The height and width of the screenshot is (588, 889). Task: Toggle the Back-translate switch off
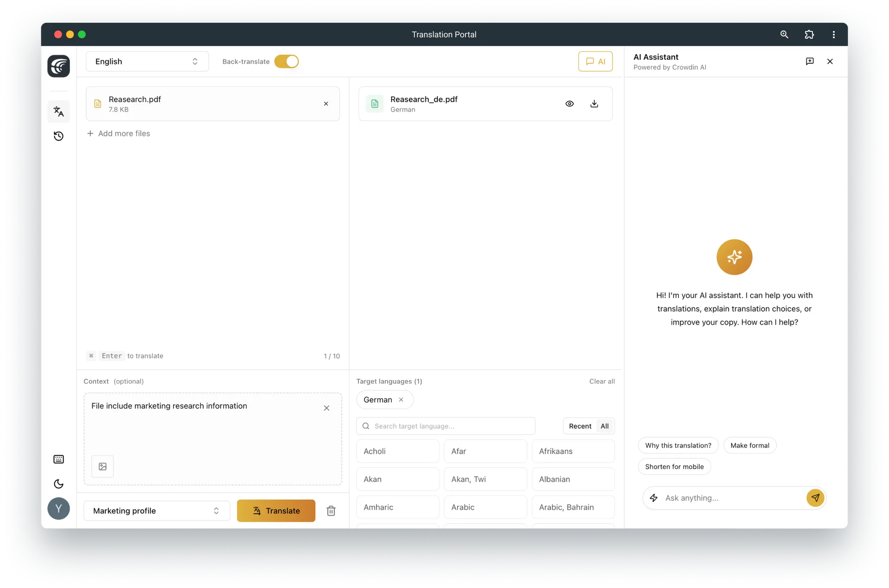(286, 61)
